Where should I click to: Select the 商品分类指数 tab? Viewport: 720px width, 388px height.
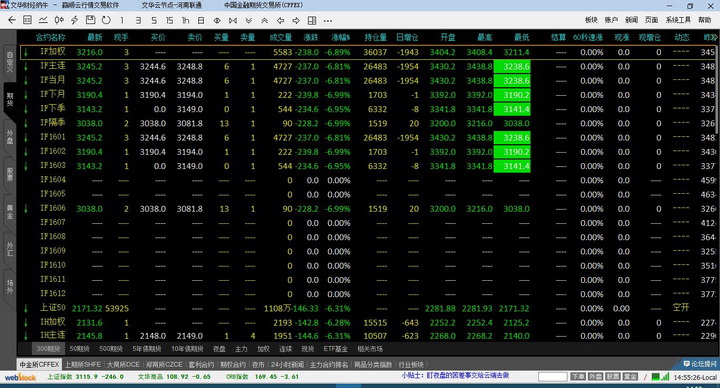pyautogui.click(x=373, y=365)
